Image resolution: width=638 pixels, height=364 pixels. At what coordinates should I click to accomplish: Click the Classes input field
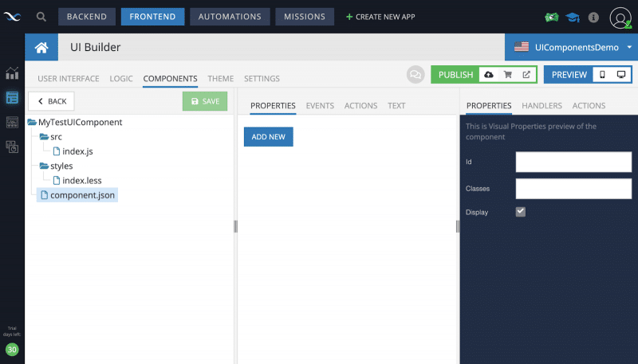point(573,189)
